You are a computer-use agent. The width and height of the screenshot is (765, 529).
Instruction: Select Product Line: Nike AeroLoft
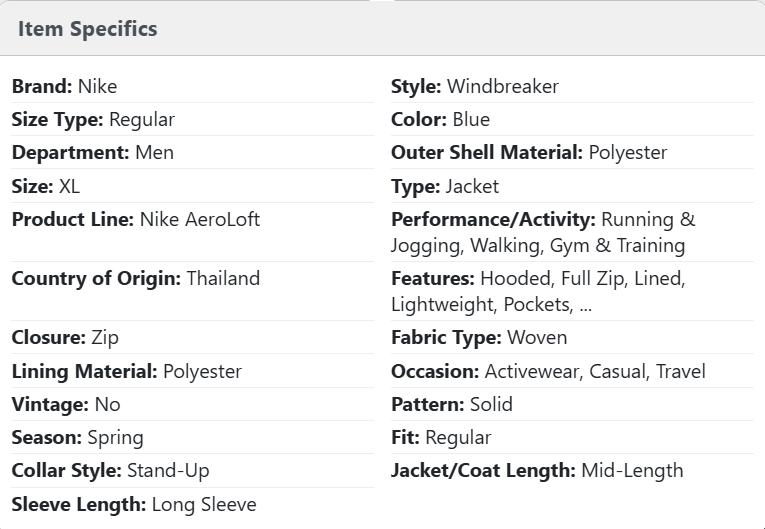tap(193, 232)
